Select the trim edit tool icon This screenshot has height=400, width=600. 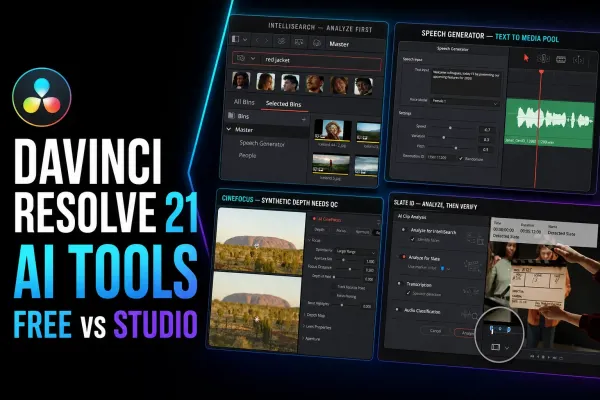pos(543,59)
